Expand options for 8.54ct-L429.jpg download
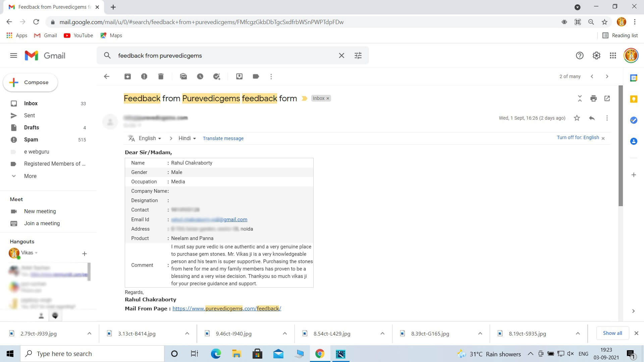The height and width of the screenshot is (362, 644). point(382,334)
